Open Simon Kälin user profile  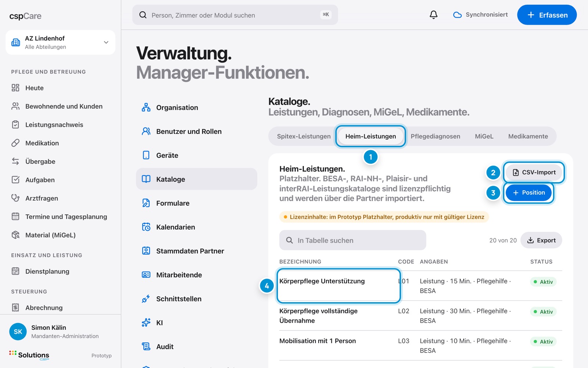pos(60,332)
